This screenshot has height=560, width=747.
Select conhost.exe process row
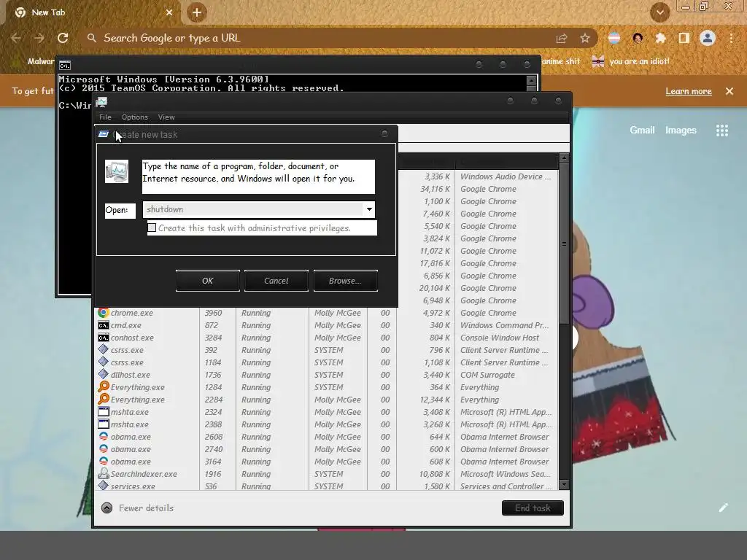point(326,338)
